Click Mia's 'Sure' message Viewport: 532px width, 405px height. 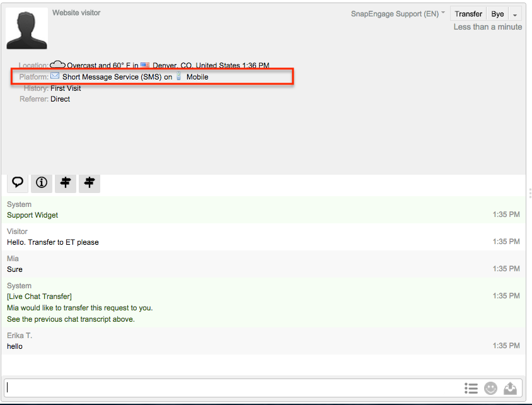[14, 269]
